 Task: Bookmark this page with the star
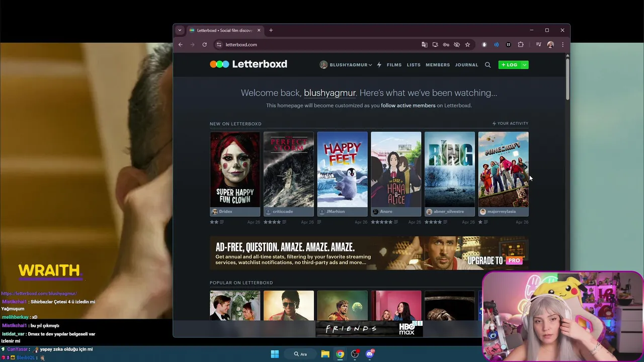(x=467, y=45)
